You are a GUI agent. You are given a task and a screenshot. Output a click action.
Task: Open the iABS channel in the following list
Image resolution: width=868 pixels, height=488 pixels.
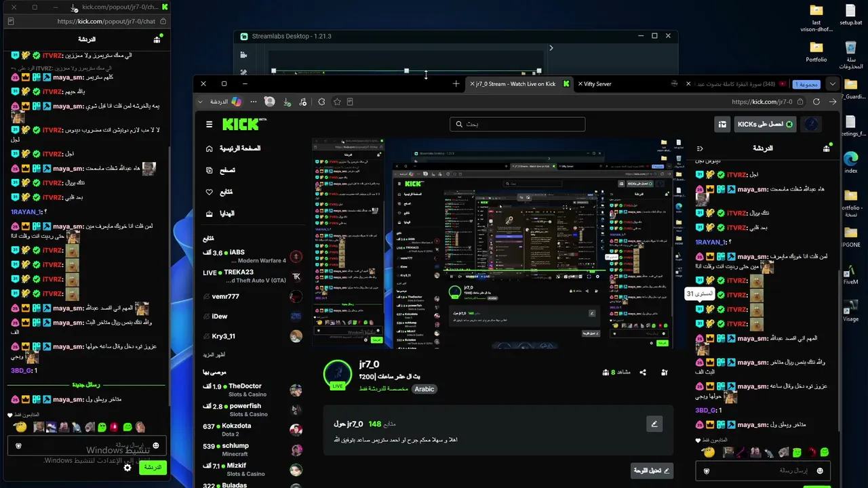click(x=252, y=256)
